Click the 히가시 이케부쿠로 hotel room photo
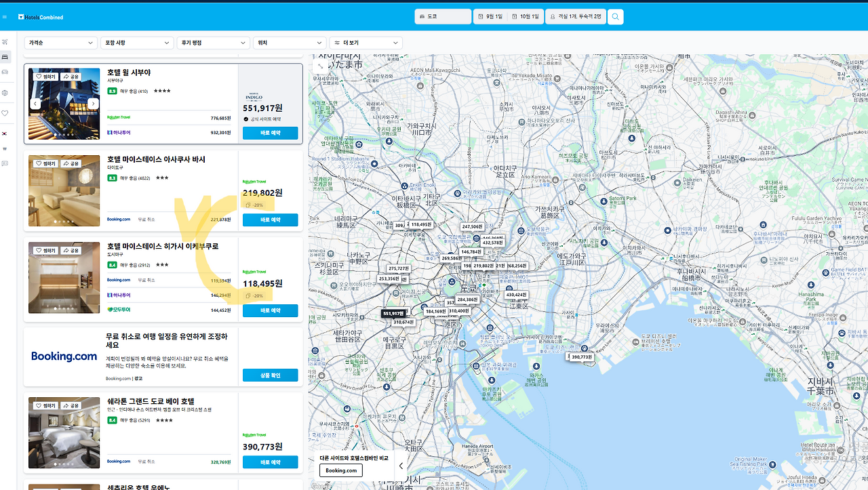 [x=64, y=277]
